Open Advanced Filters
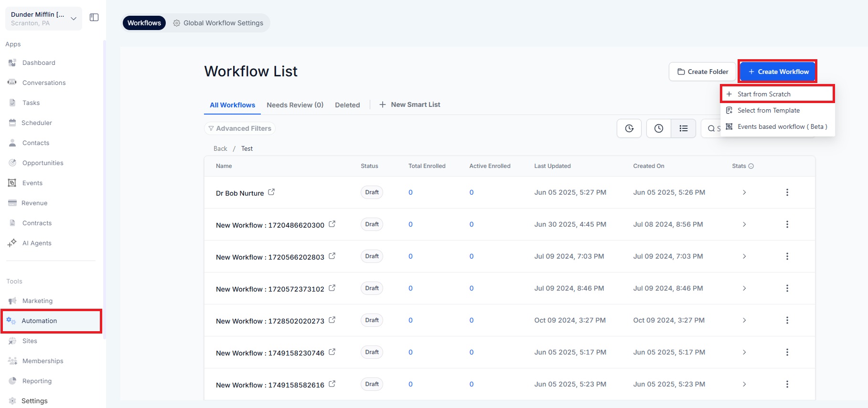The width and height of the screenshot is (868, 408). pyautogui.click(x=240, y=128)
